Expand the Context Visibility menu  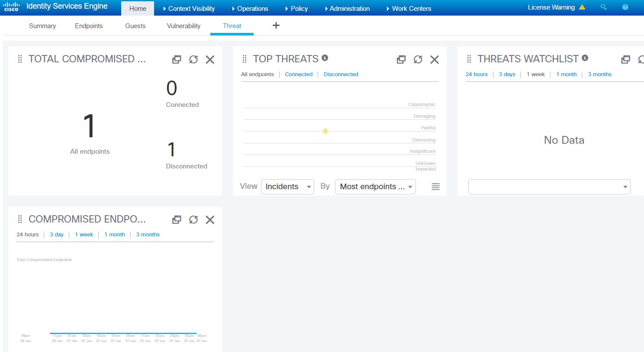click(x=189, y=9)
